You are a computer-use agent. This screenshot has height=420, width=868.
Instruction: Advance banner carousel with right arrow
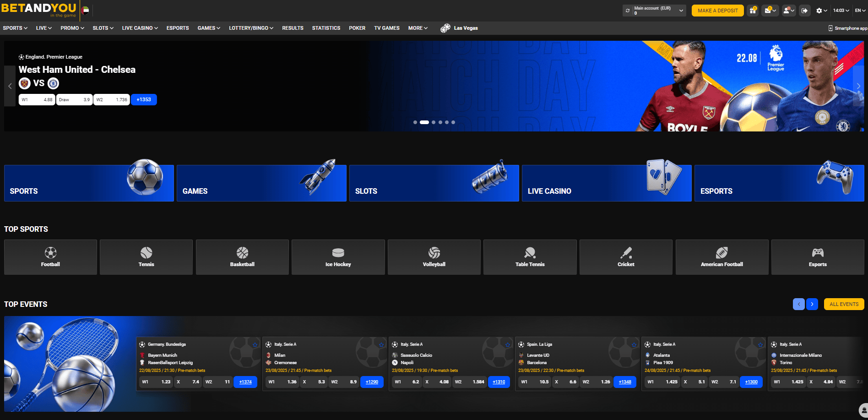tap(858, 86)
